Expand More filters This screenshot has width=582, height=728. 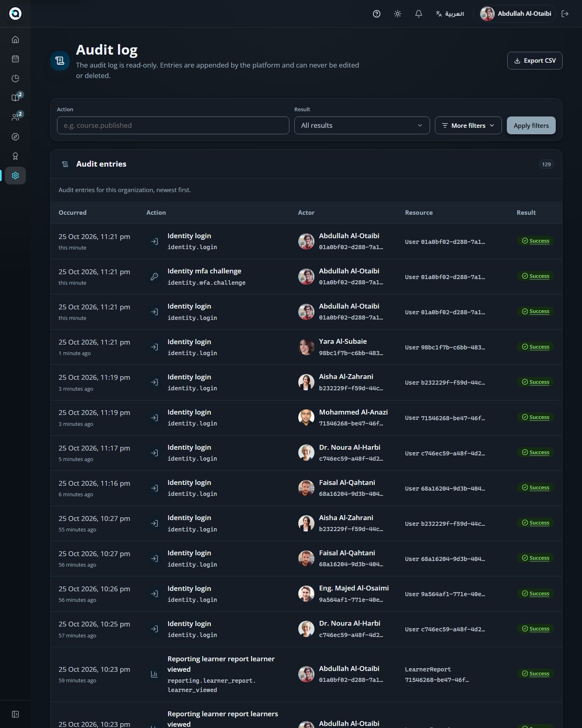[x=468, y=125]
